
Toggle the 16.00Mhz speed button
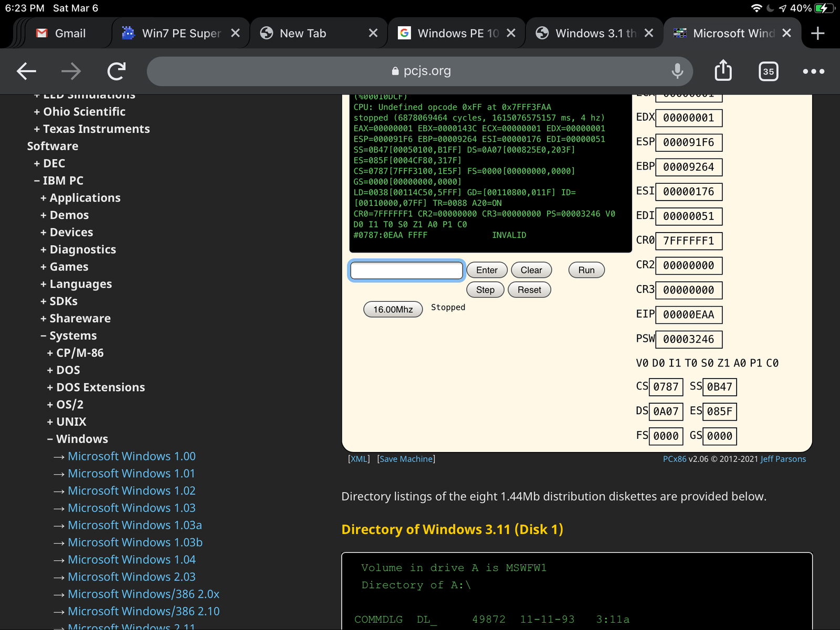(393, 310)
